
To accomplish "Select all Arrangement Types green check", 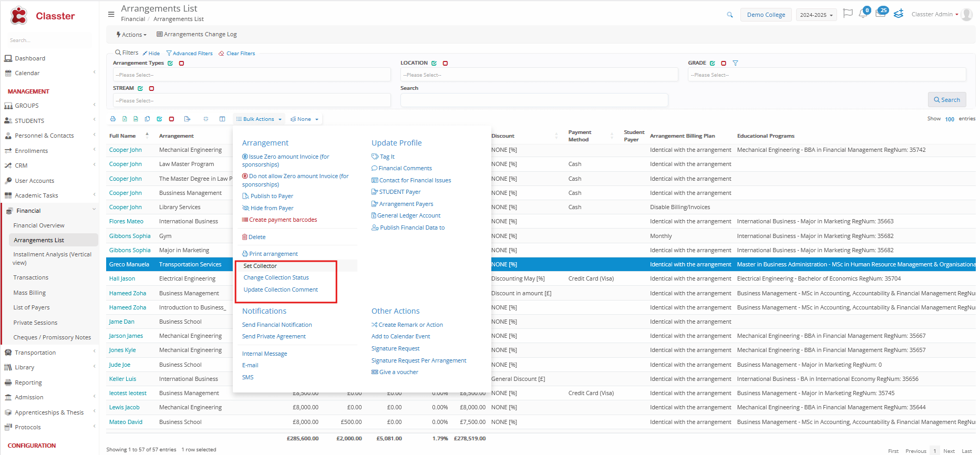I will (x=170, y=63).
